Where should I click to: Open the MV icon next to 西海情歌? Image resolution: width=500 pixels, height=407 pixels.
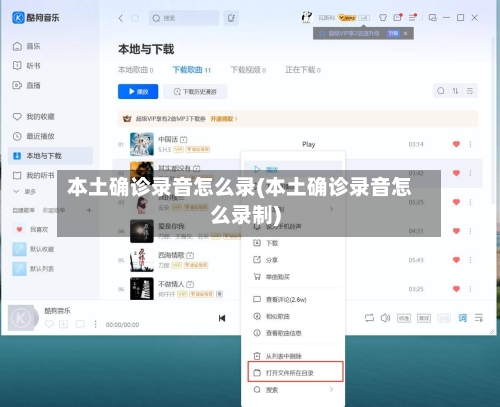[x=190, y=255]
